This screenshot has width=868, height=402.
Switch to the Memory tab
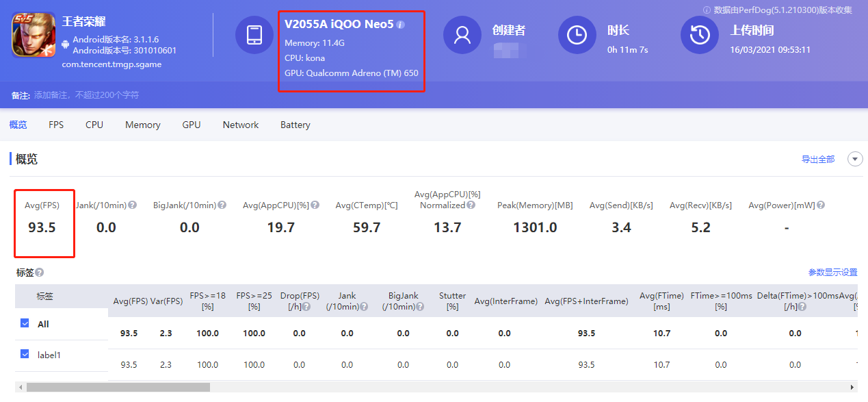pyautogui.click(x=143, y=125)
